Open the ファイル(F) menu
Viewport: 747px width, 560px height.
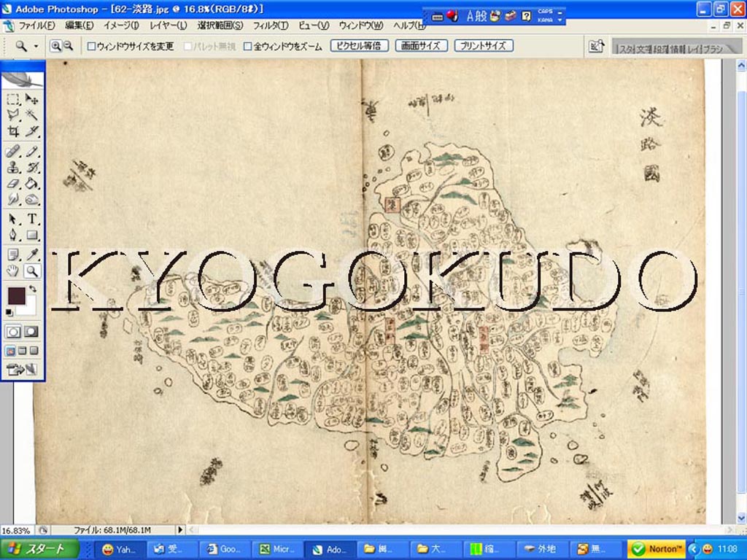pos(36,26)
